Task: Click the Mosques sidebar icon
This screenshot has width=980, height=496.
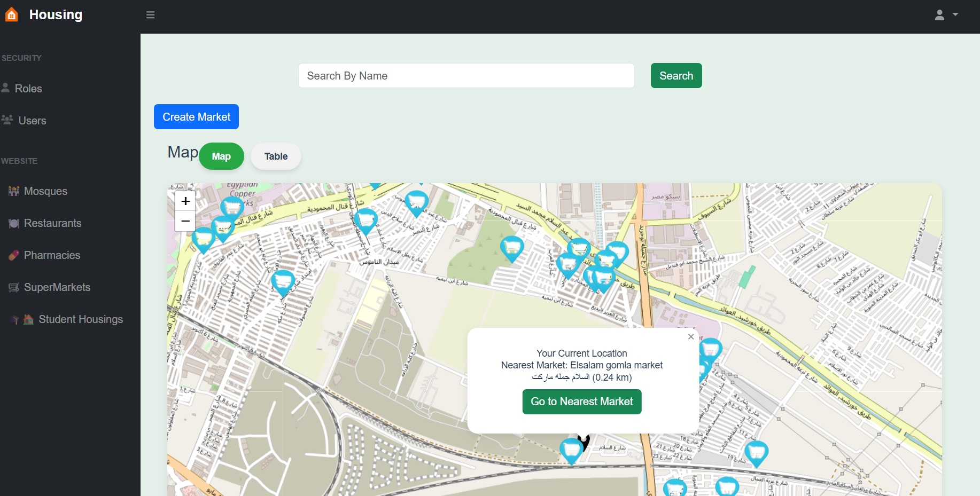Action: 14,191
